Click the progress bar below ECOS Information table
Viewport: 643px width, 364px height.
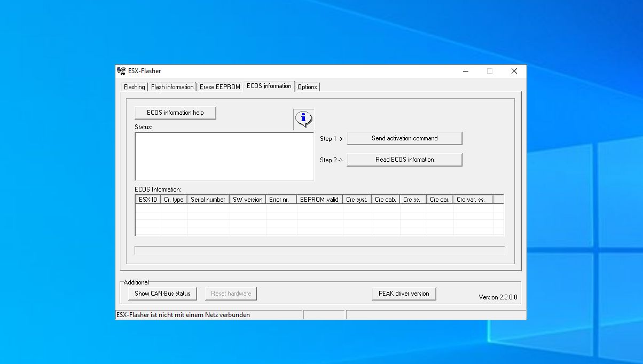click(x=319, y=250)
